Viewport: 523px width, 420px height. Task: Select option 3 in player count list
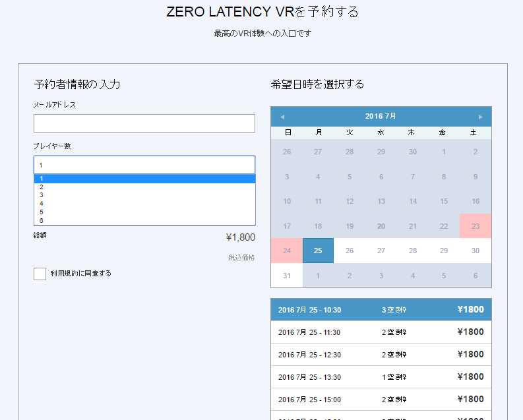pyautogui.click(x=144, y=195)
